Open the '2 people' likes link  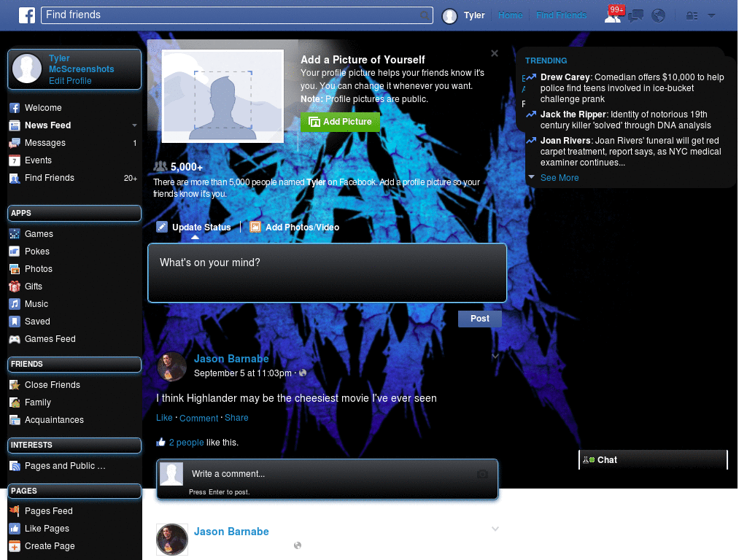(x=186, y=443)
